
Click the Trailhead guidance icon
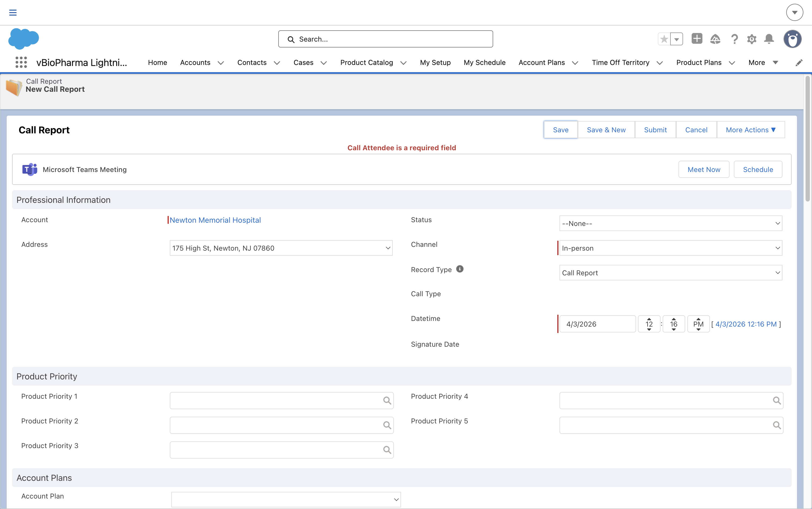(x=715, y=39)
